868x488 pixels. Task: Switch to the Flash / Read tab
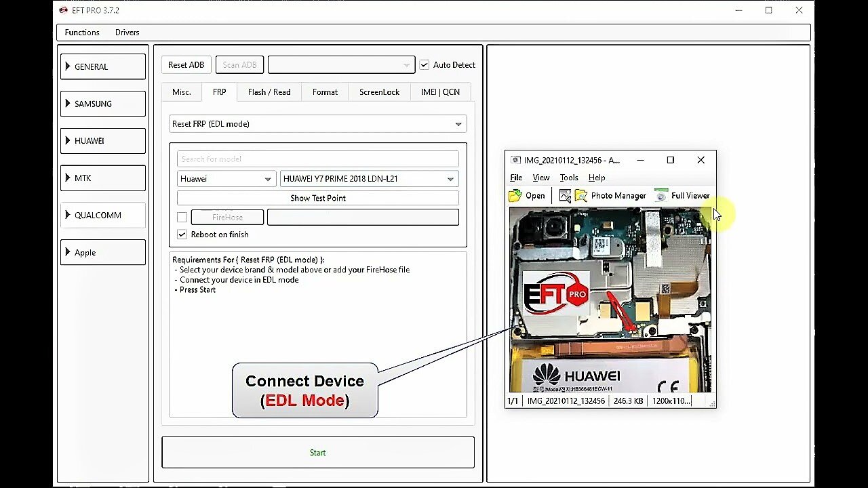pyautogui.click(x=269, y=92)
